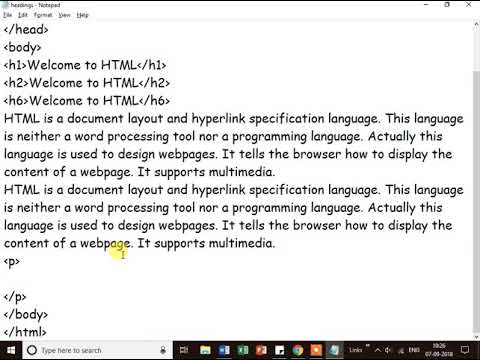
Task: Open the Links toolbar on taskbar
Action: (x=355, y=350)
